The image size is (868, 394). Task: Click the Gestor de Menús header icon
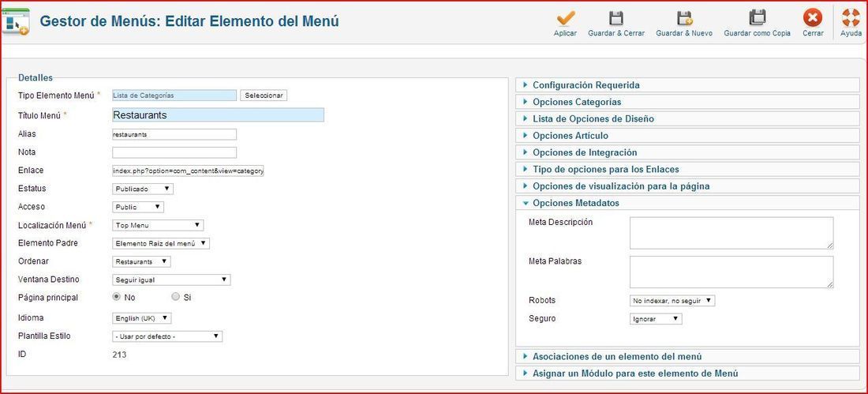[16, 21]
